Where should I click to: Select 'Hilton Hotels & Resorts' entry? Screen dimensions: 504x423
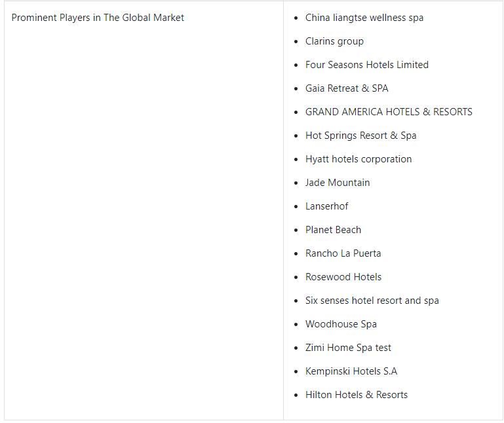tap(356, 395)
